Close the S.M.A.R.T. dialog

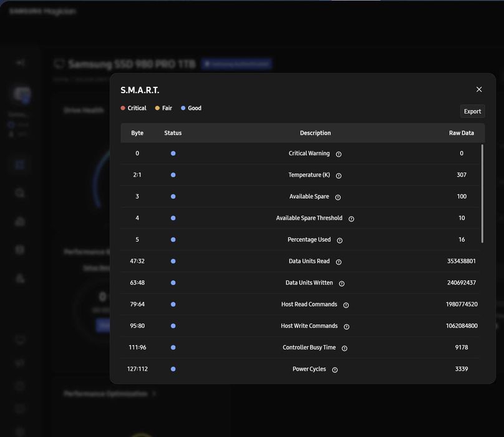(x=479, y=89)
